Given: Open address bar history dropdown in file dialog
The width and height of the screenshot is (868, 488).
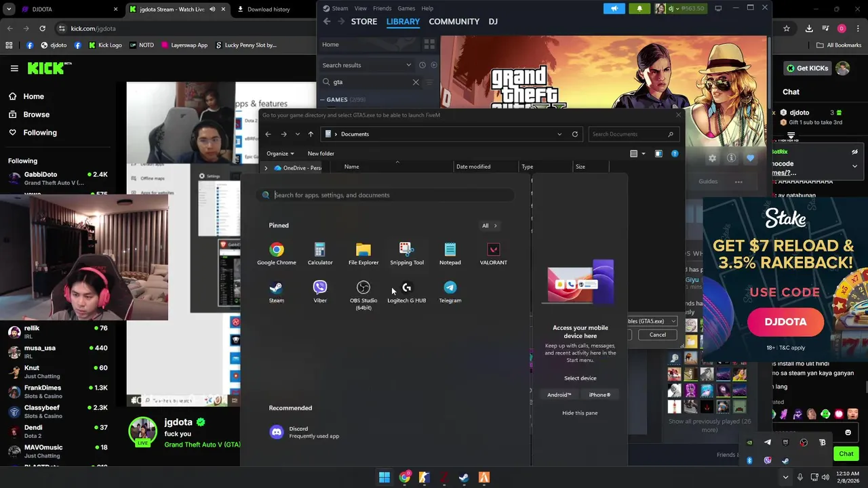Looking at the screenshot, I should [x=559, y=134].
